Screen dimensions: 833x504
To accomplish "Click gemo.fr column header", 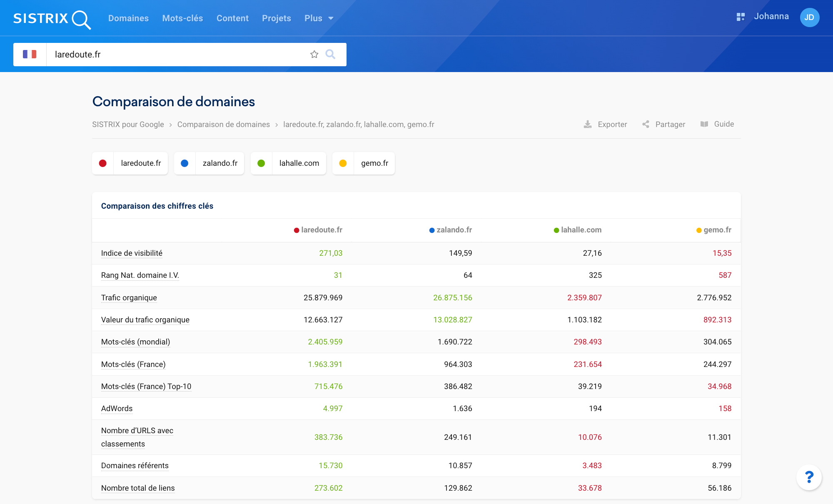I will click(x=714, y=230).
